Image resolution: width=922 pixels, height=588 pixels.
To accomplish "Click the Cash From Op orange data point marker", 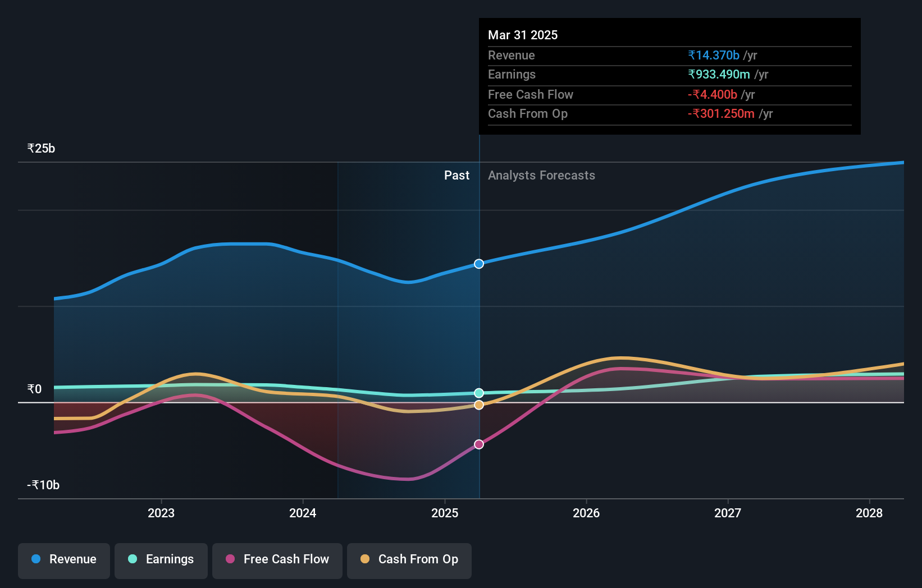I will 479,405.
